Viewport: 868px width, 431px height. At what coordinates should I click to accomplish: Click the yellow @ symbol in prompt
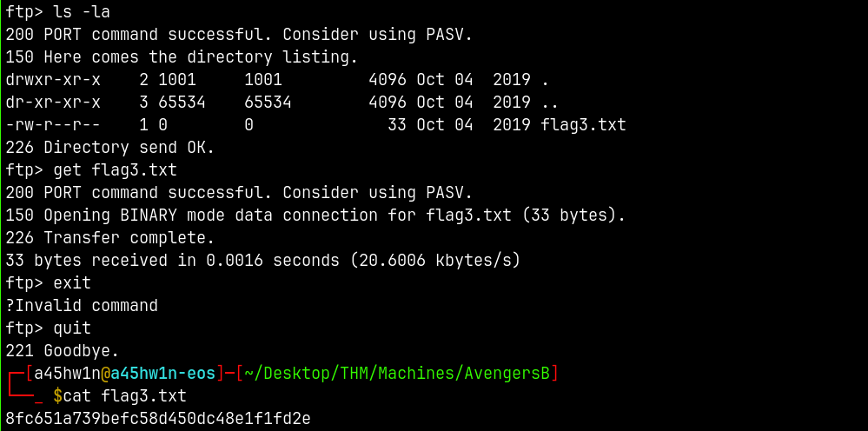coord(105,374)
